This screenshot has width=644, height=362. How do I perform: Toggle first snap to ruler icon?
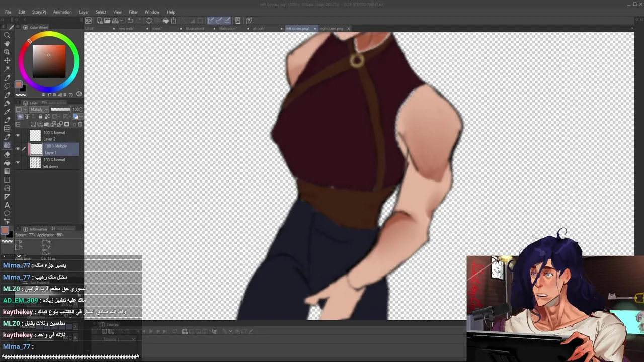pos(211,21)
